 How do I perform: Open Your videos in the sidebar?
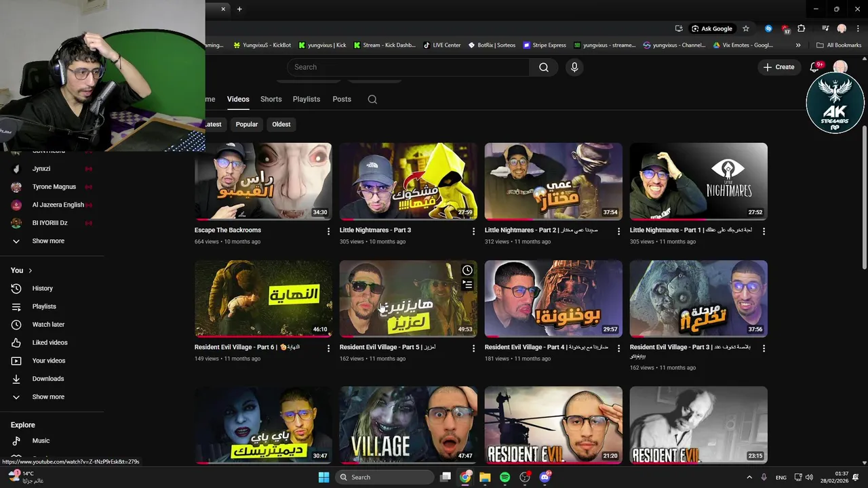(x=49, y=361)
